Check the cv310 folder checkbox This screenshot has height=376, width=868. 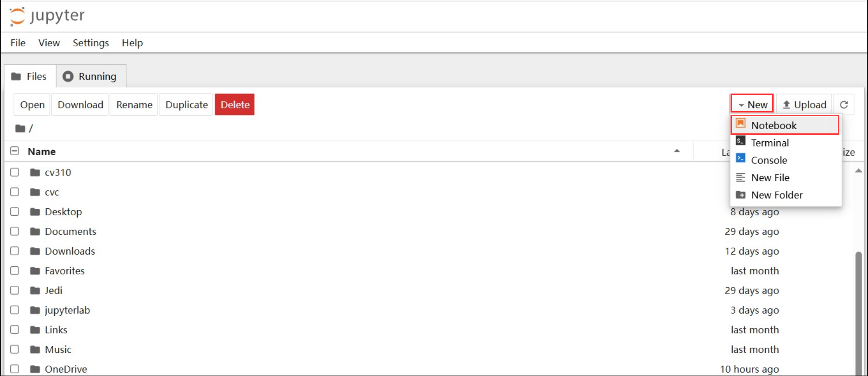(15, 172)
